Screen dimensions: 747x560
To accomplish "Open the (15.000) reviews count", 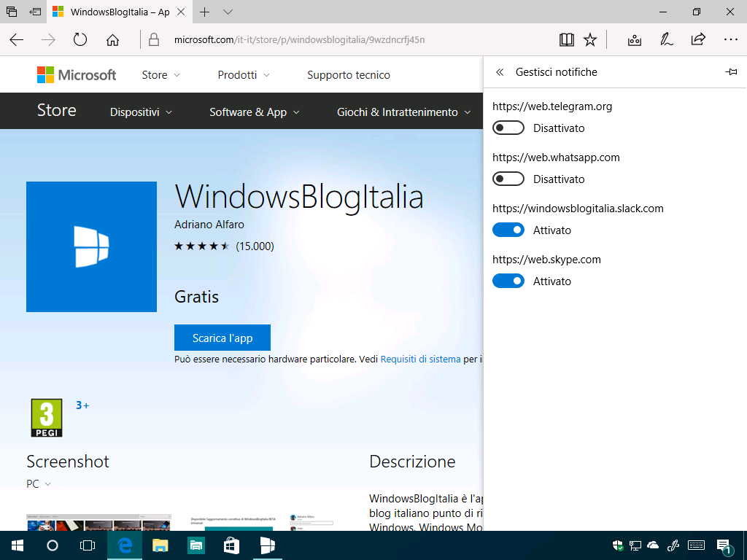I will tap(255, 246).
